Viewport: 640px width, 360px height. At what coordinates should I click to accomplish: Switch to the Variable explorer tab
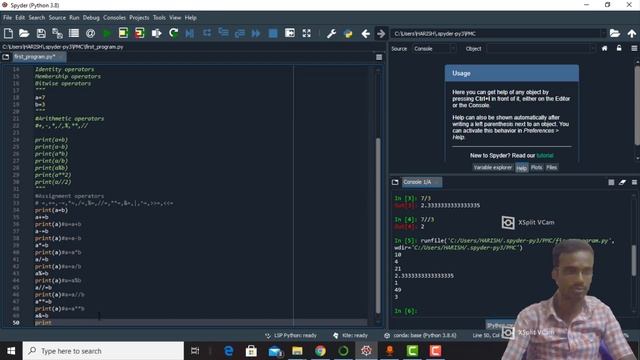(x=493, y=167)
